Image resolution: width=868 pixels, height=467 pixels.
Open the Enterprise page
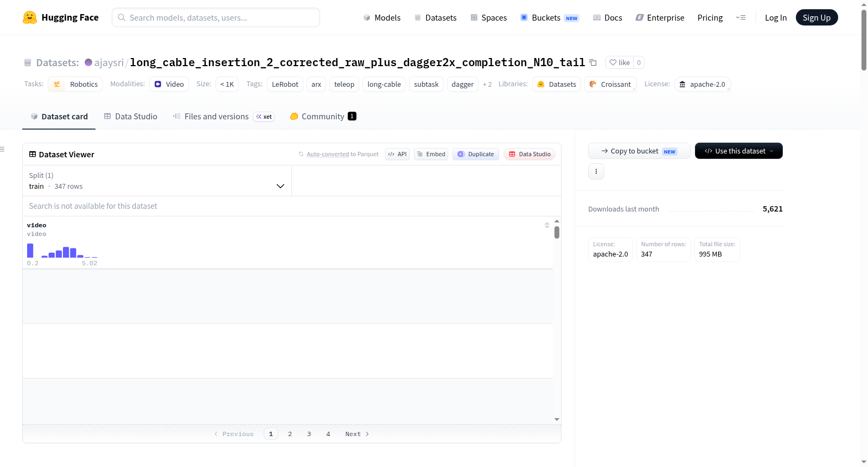point(660,17)
